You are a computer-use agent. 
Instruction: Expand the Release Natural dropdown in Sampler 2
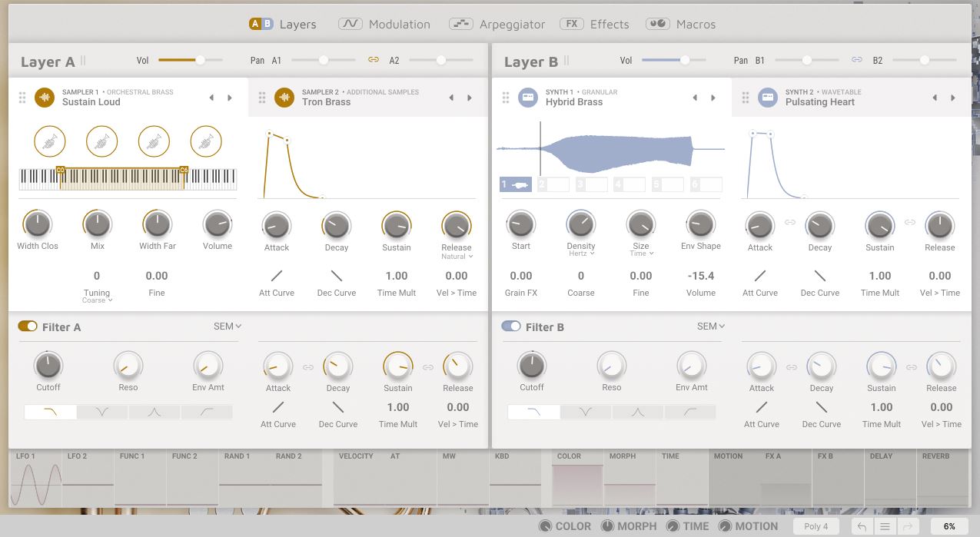(x=457, y=257)
